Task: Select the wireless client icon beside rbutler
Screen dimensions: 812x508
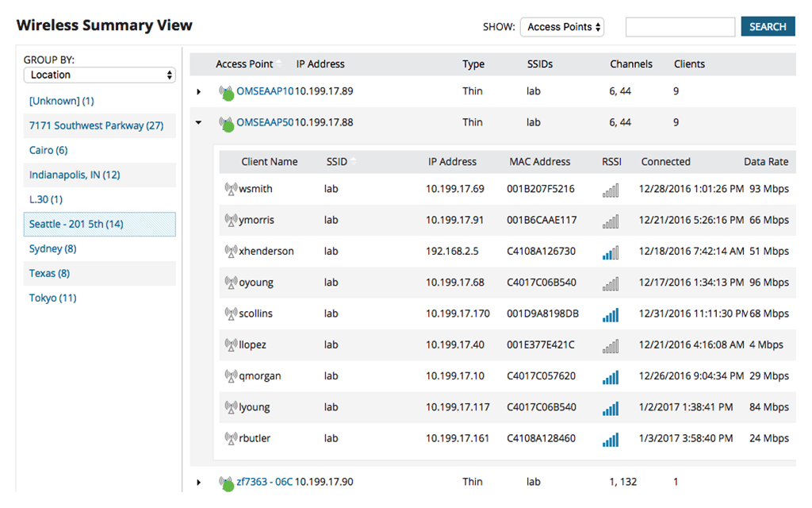Action: [x=232, y=438]
